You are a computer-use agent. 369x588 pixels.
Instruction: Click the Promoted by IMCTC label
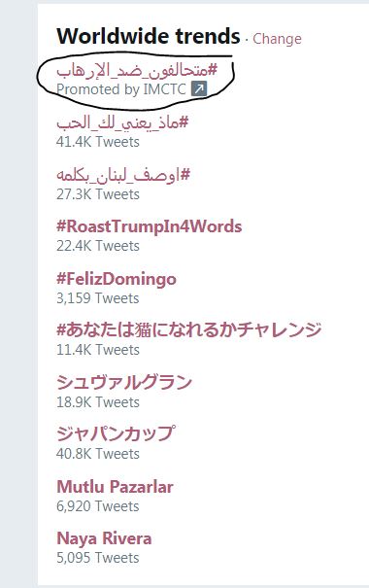[121, 89]
